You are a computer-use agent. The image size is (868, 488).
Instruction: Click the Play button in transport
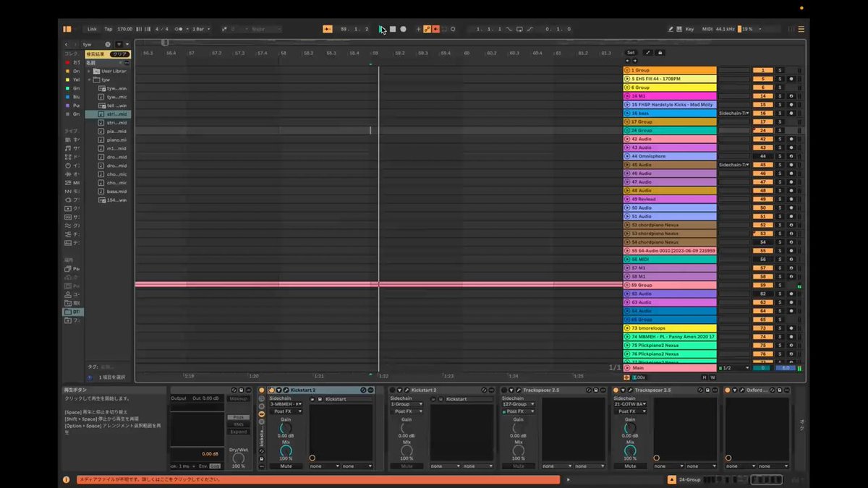(382, 29)
